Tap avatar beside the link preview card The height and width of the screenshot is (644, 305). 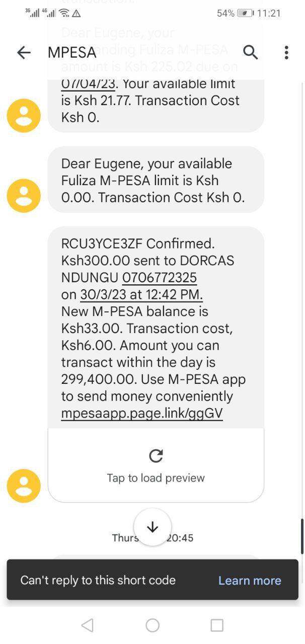click(24, 486)
